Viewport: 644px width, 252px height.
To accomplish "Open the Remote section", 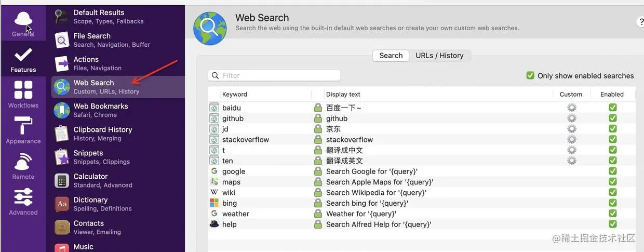I will [23, 166].
